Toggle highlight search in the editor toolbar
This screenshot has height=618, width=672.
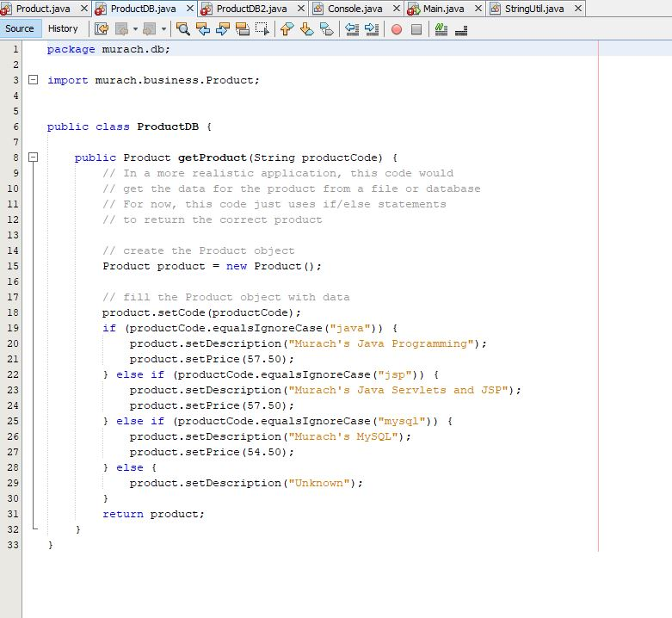242,29
